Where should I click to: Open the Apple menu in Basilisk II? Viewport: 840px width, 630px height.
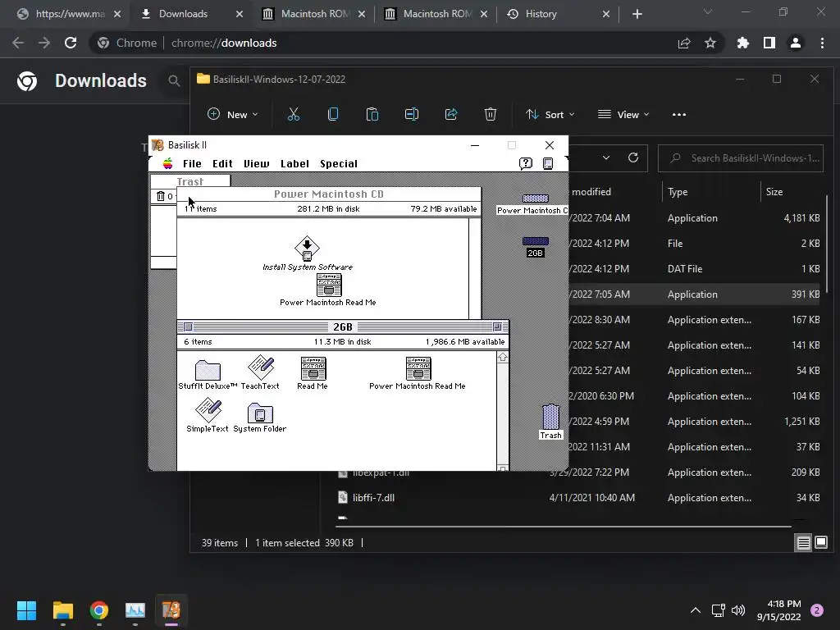[x=167, y=163]
